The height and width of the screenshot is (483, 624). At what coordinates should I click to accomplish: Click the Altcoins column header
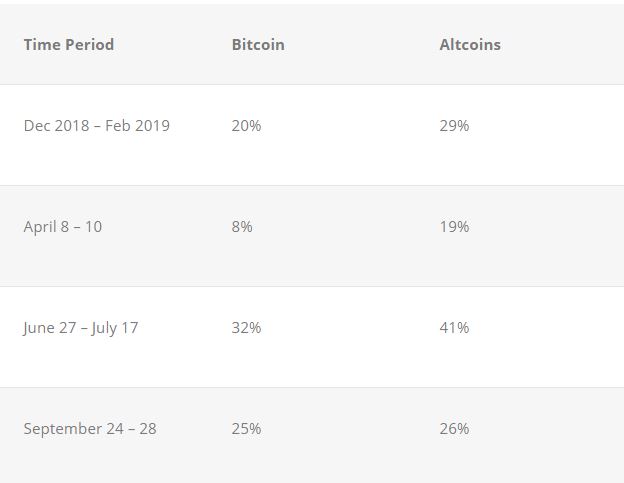(x=470, y=45)
